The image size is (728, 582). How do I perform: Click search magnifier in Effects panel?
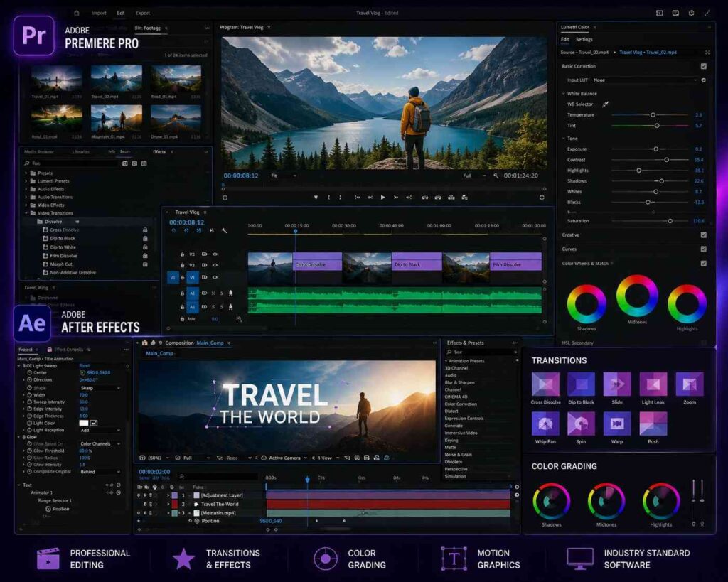(27, 163)
